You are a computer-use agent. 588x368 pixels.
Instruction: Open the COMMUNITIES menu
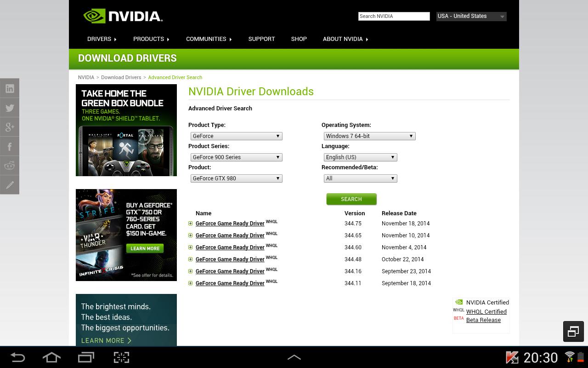pyautogui.click(x=209, y=39)
